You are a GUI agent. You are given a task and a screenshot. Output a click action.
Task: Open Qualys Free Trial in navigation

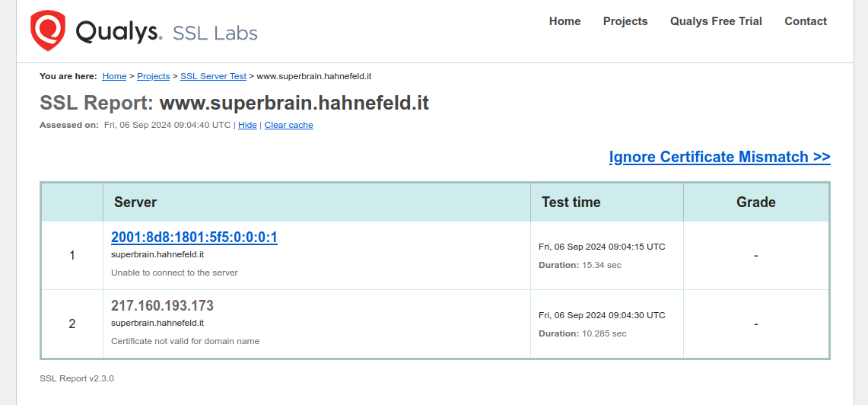click(716, 21)
